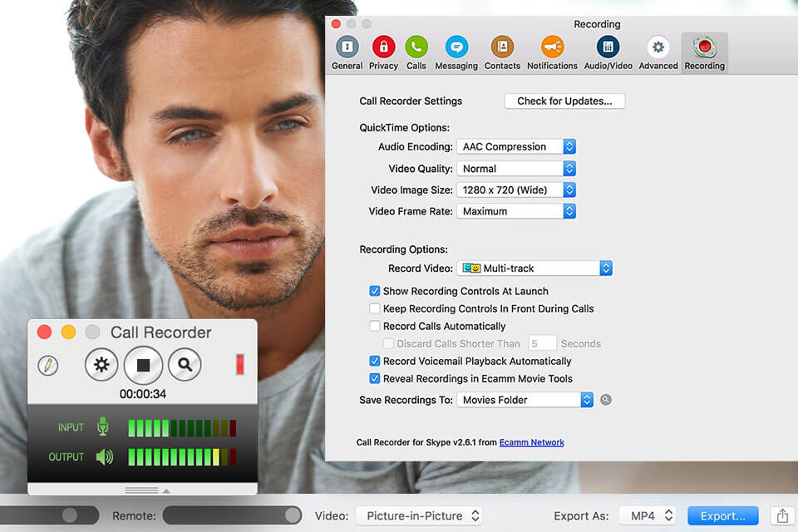Open the Audio Encoding dropdown
Viewport: 798px width, 532px height.
[x=516, y=146]
